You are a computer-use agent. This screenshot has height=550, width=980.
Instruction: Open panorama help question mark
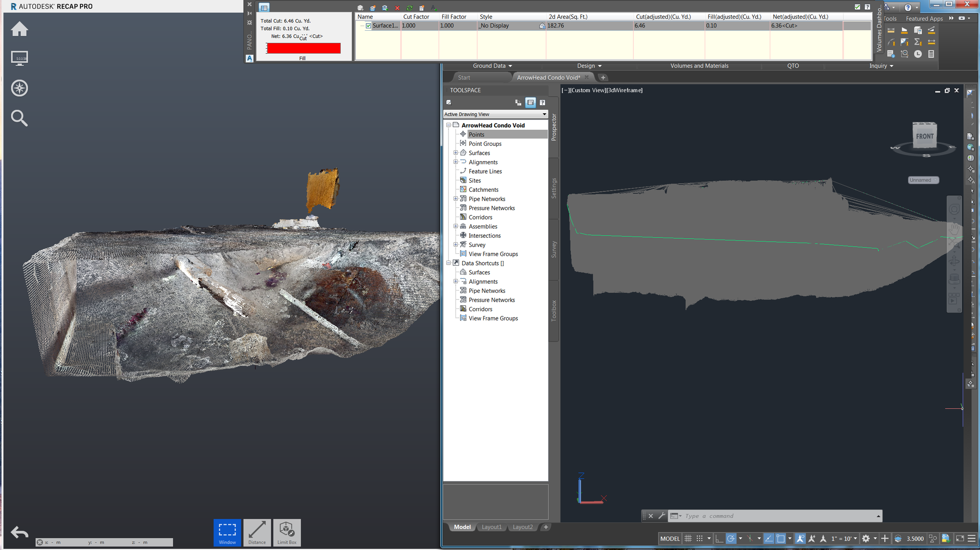[867, 7]
